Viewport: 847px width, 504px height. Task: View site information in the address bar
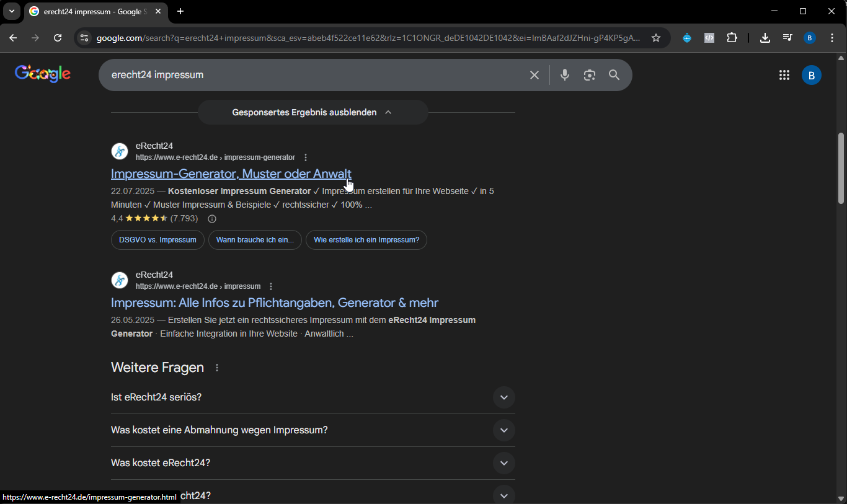[84, 38]
